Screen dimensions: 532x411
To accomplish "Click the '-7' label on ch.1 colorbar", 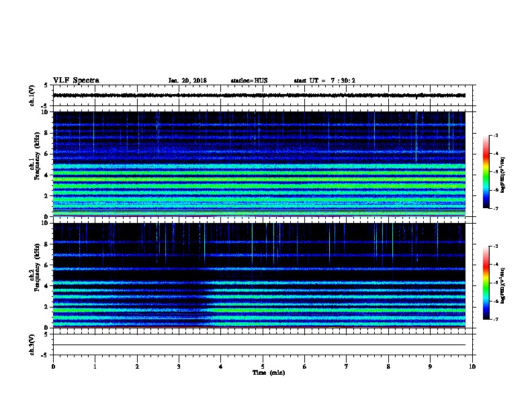I will click(495, 208).
